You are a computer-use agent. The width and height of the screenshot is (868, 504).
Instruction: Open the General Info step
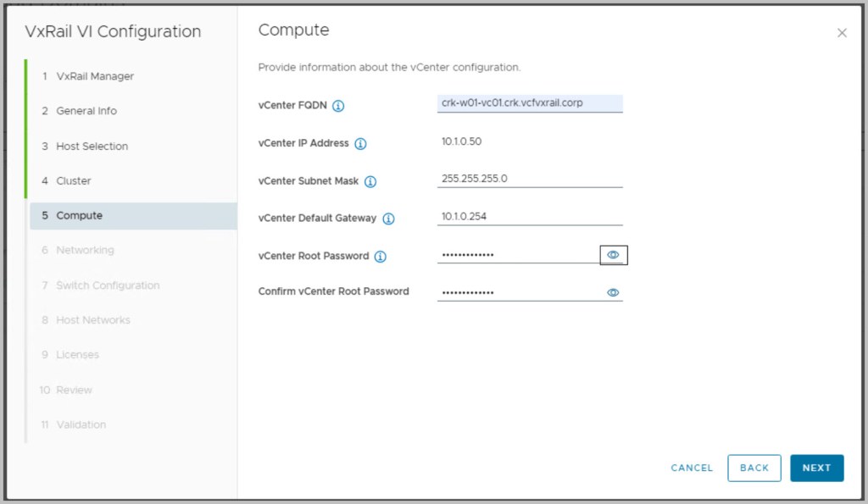(x=86, y=111)
